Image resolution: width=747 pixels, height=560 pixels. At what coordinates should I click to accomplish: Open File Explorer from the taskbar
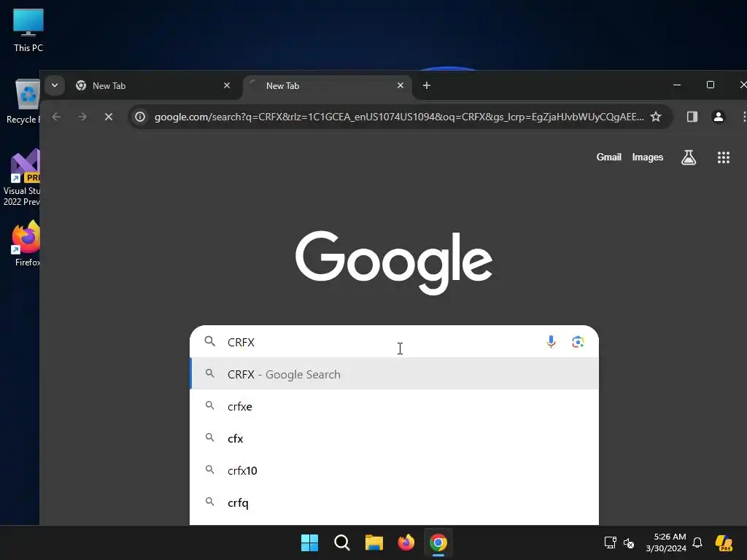tap(374, 542)
